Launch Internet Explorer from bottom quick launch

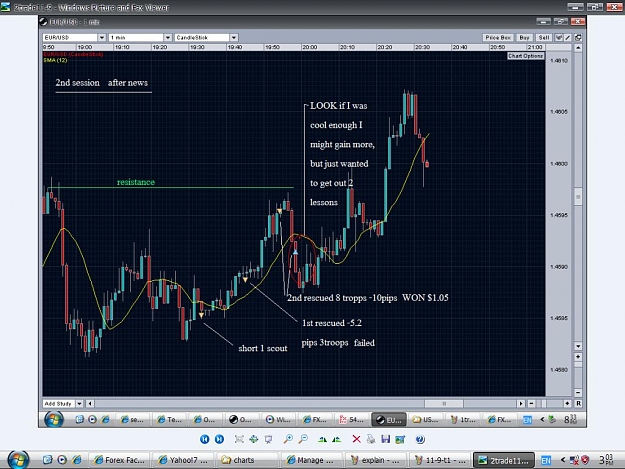tap(77, 460)
